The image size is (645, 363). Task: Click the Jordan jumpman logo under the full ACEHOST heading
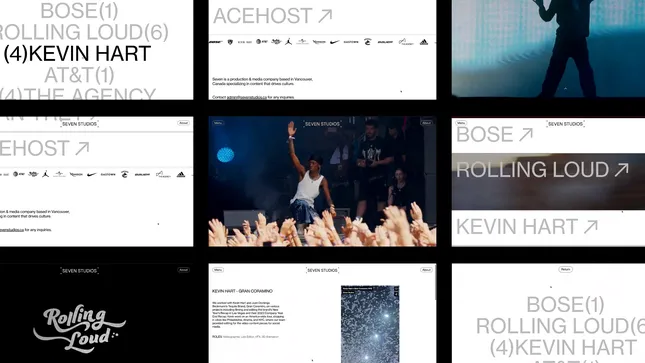tap(288, 42)
